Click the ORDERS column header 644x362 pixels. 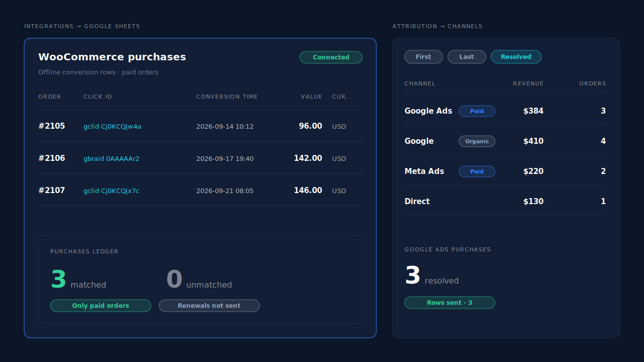point(593,83)
